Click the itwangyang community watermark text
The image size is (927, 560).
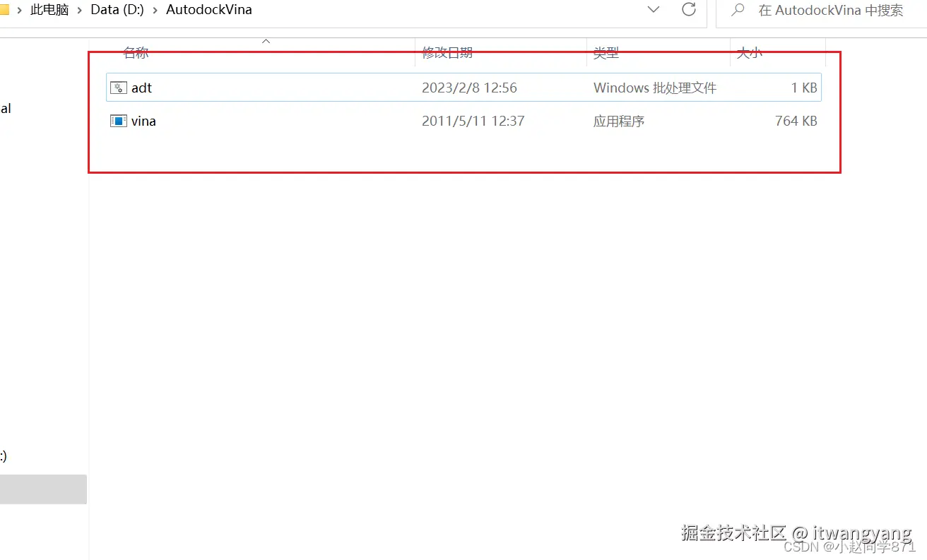795,533
